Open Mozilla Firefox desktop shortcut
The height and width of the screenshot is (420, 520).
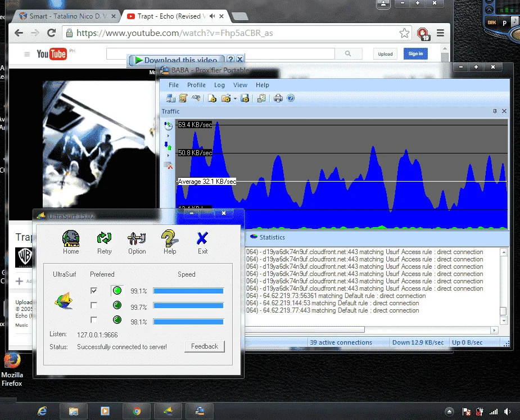click(12, 371)
